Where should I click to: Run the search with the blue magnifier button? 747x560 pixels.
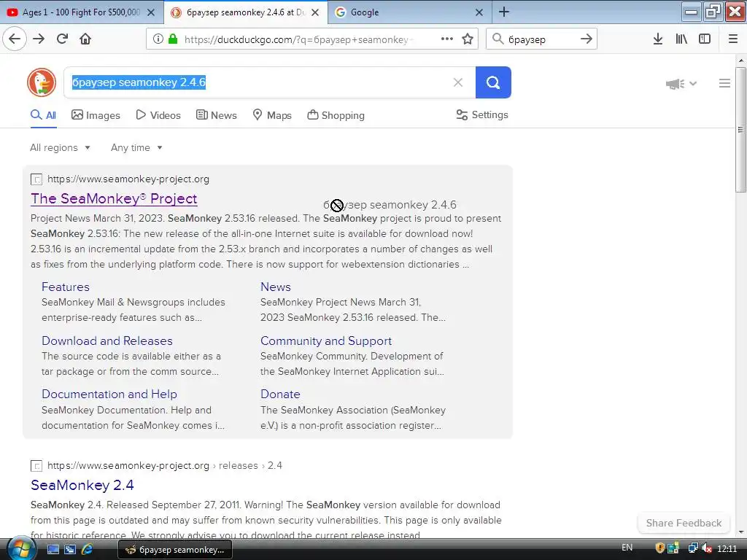click(x=493, y=82)
